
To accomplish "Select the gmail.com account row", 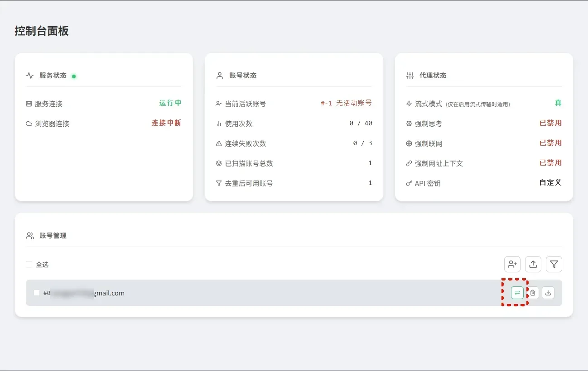I will pos(272,293).
